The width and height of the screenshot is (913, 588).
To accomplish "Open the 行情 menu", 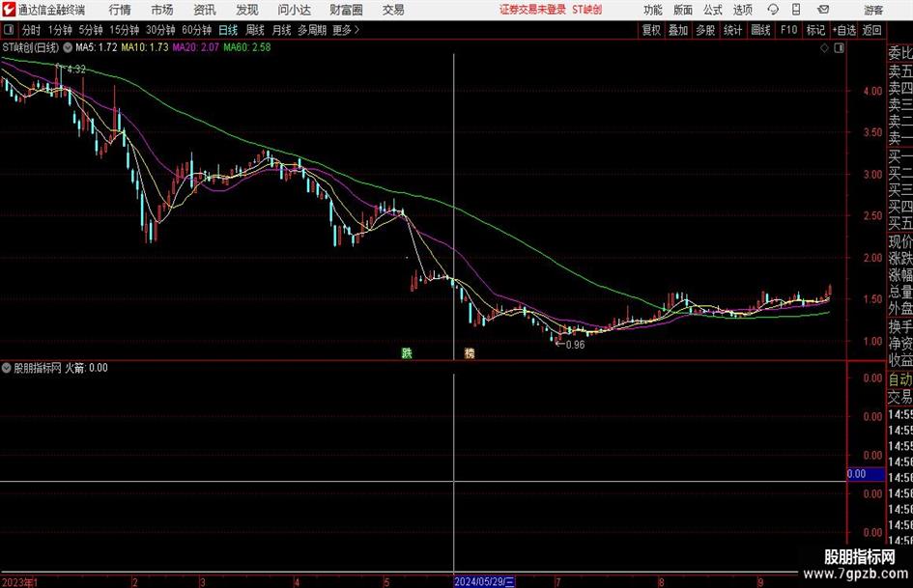I will (x=120, y=10).
